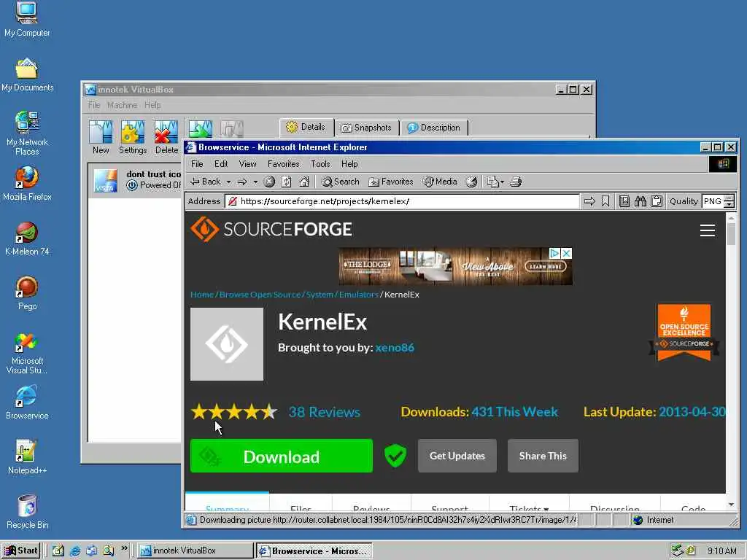Click the green shield checkmark icon
Viewport: 747px width, 560px height.
click(395, 456)
